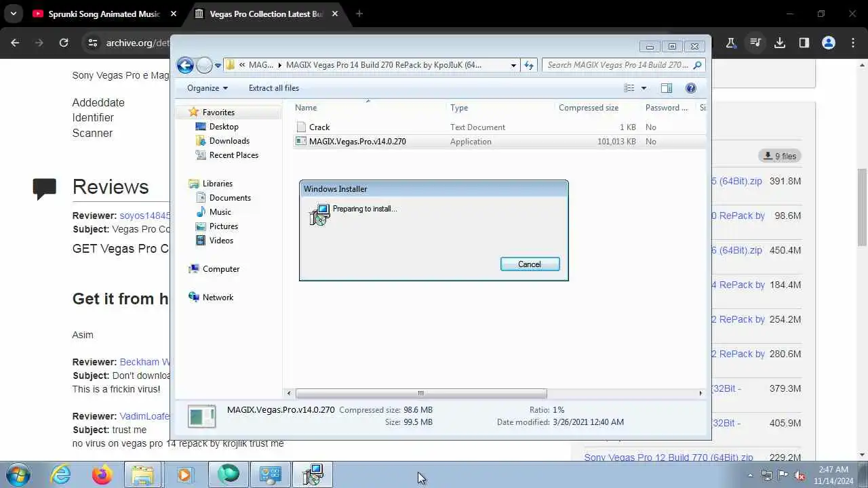Open the view options dropdown arrow
The image size is (868, 488).
click(644, 88)
